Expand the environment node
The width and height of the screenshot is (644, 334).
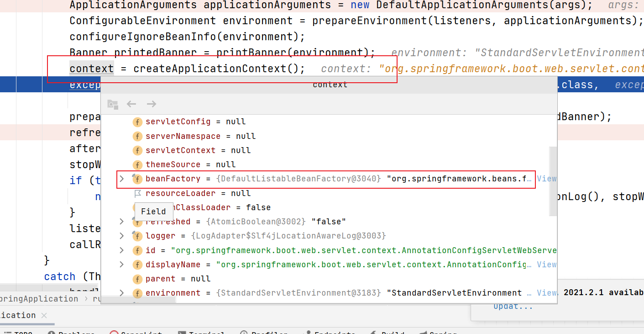point(121,292)
